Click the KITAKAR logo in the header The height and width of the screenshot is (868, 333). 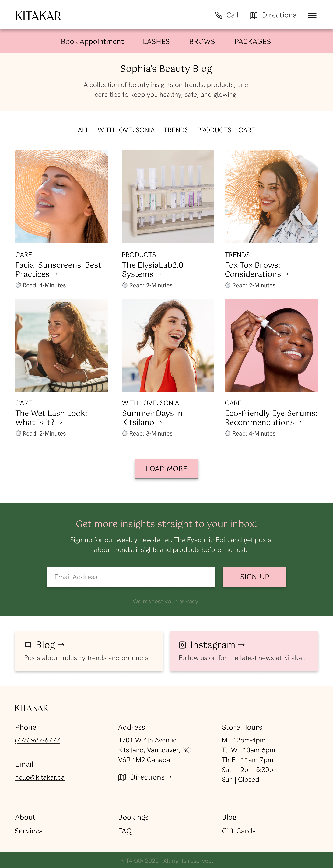pyautogui.click(x=38, y=15)
